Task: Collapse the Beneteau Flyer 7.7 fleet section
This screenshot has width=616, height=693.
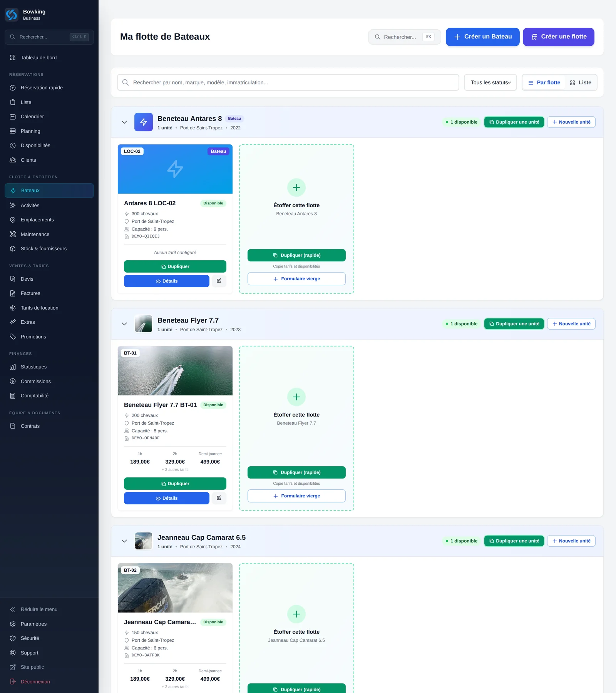Action: [124, 324]
